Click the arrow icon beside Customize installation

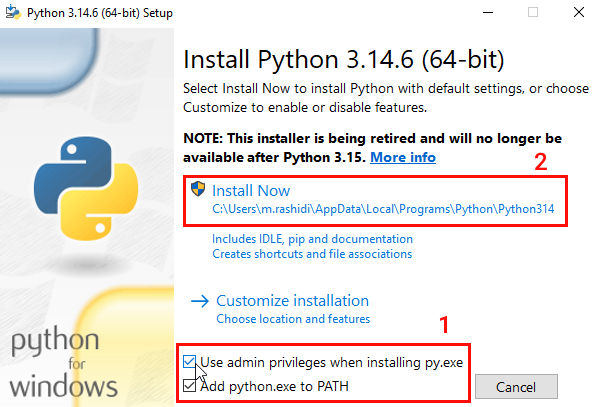(200, 301)
